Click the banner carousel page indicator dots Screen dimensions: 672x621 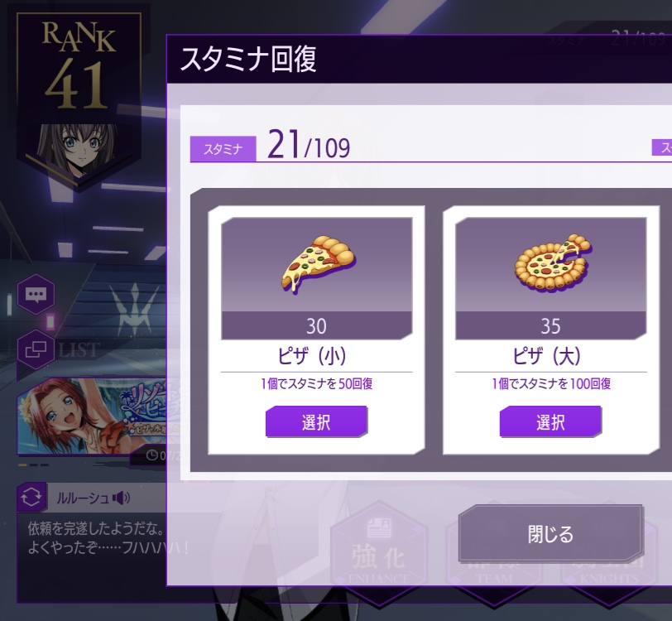(34, 465)
